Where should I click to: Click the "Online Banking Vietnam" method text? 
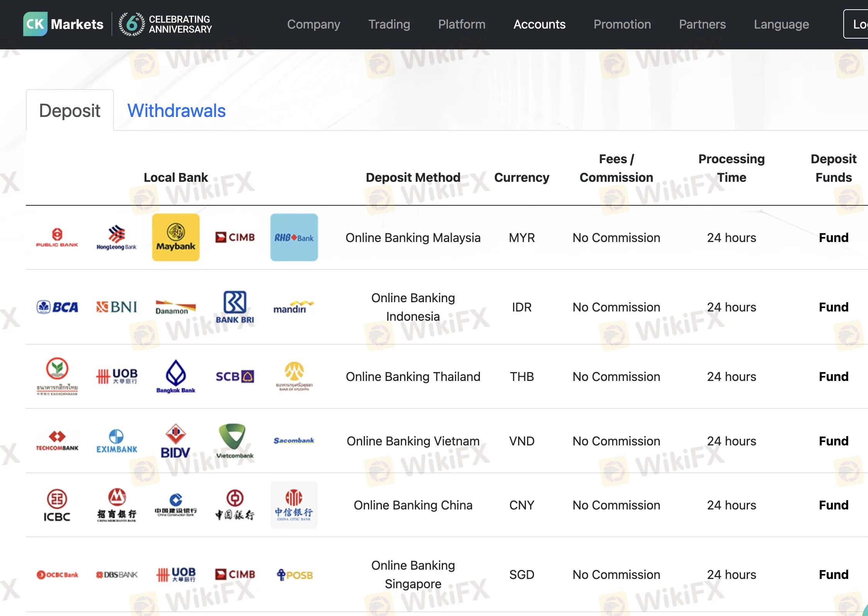click(x=413, y=441)
